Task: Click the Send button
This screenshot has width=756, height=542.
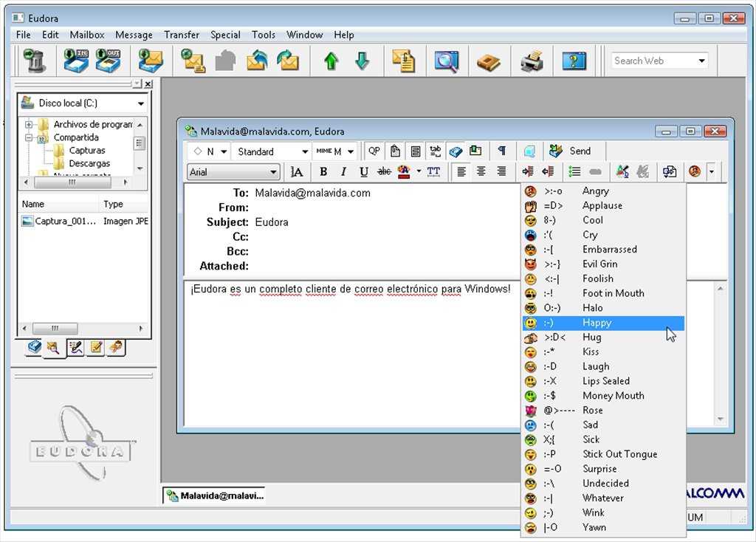Action: [x=572, y=151]
